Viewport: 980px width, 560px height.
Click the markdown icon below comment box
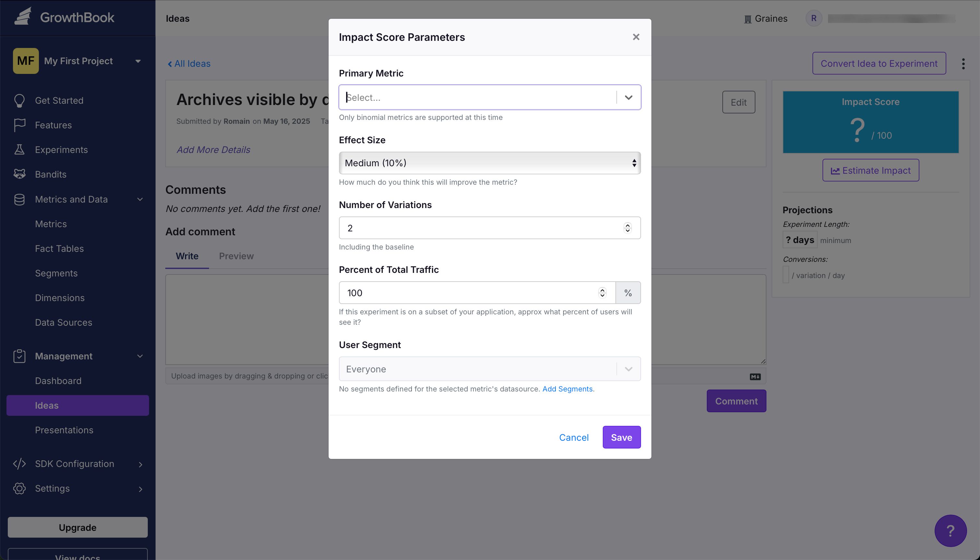pyautogui.click(x=755, y=377)
